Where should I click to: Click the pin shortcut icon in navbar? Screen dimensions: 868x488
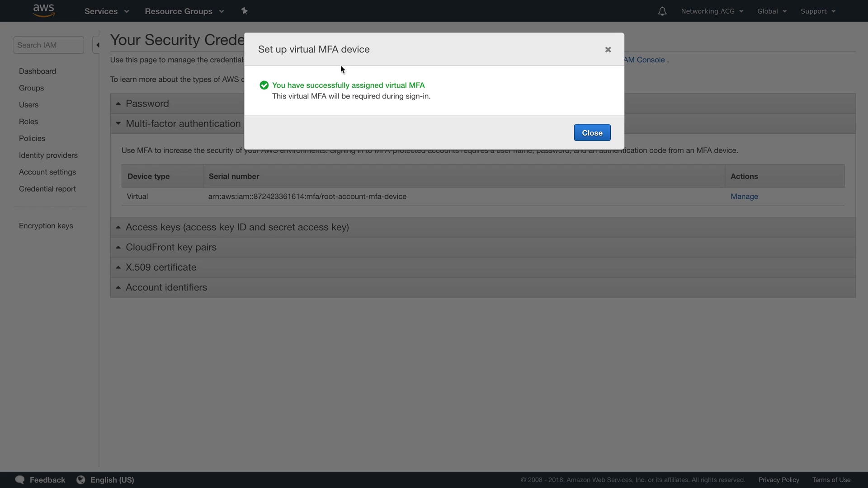tap(244, 11)
